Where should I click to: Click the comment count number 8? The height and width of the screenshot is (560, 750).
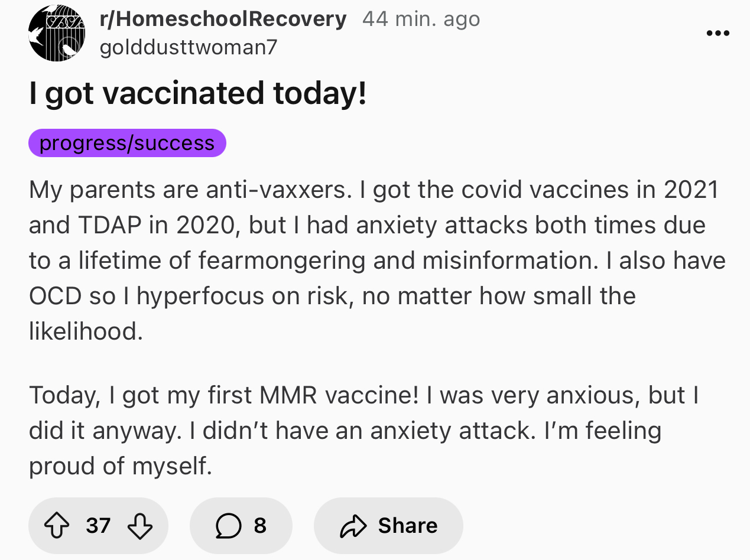259,525
